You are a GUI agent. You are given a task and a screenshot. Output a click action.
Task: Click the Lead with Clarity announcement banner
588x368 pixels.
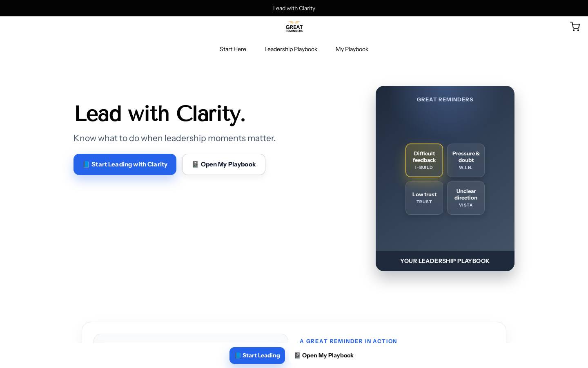294,8
